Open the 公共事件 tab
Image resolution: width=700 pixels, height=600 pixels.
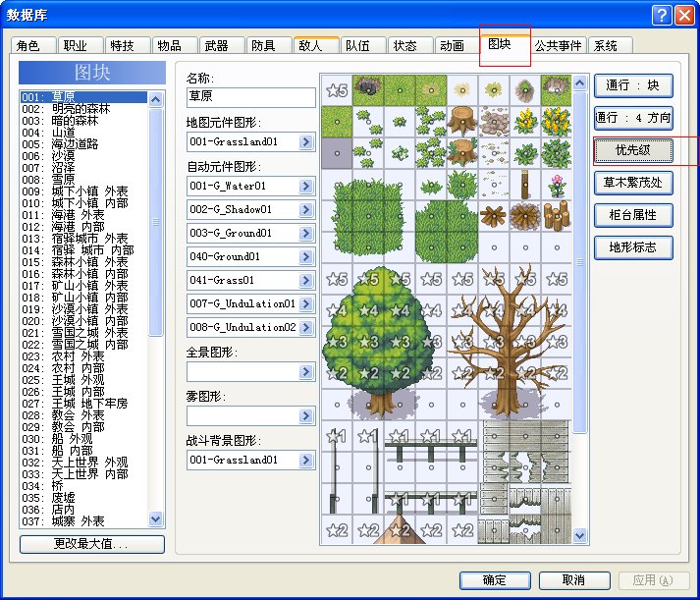coord(558,45)
